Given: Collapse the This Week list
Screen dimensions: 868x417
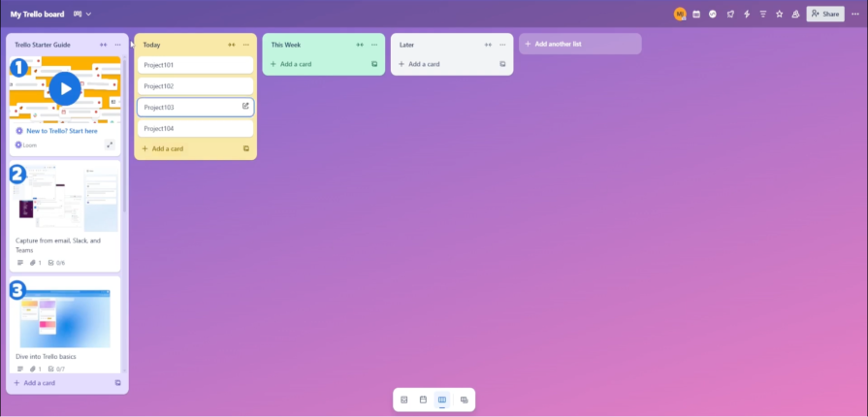Looking at the screenshot, I should (x=360, y=45).
